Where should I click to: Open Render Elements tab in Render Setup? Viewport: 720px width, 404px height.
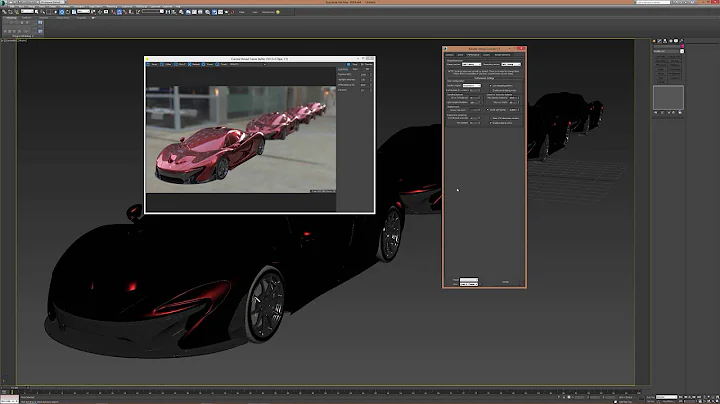502,55
